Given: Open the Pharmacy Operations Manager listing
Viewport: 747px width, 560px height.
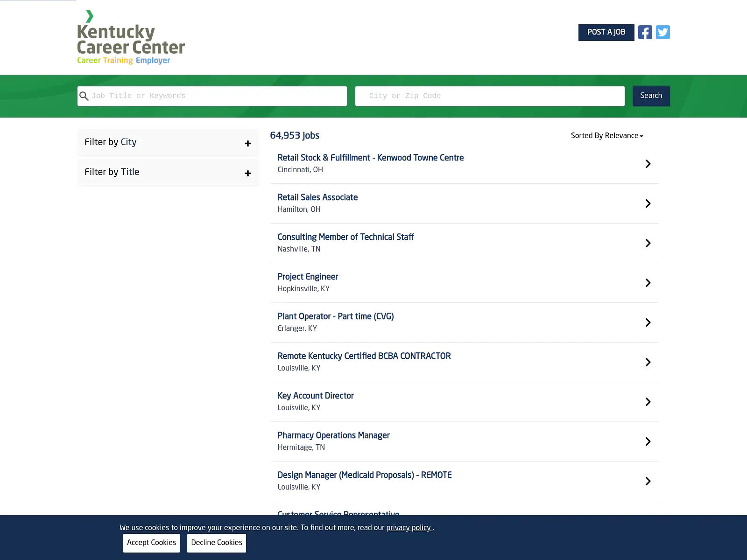Looking at the screenshot, I should [333, 435].
